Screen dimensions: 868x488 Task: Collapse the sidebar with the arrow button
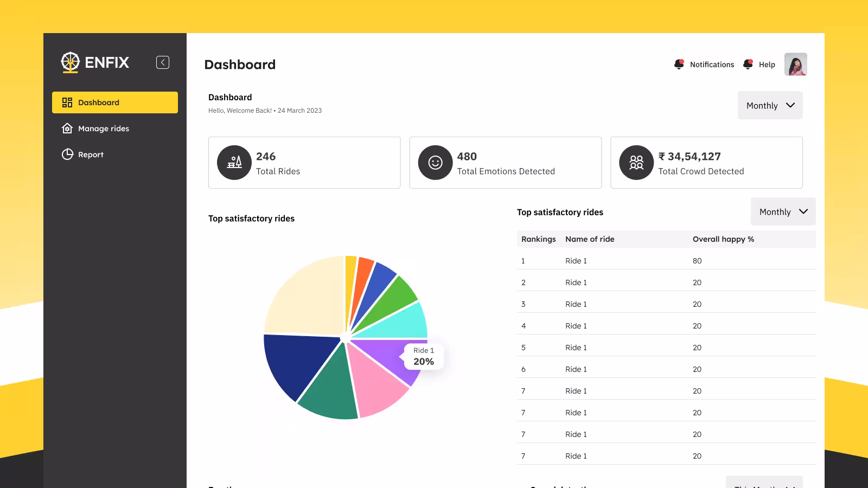[163, 62]
